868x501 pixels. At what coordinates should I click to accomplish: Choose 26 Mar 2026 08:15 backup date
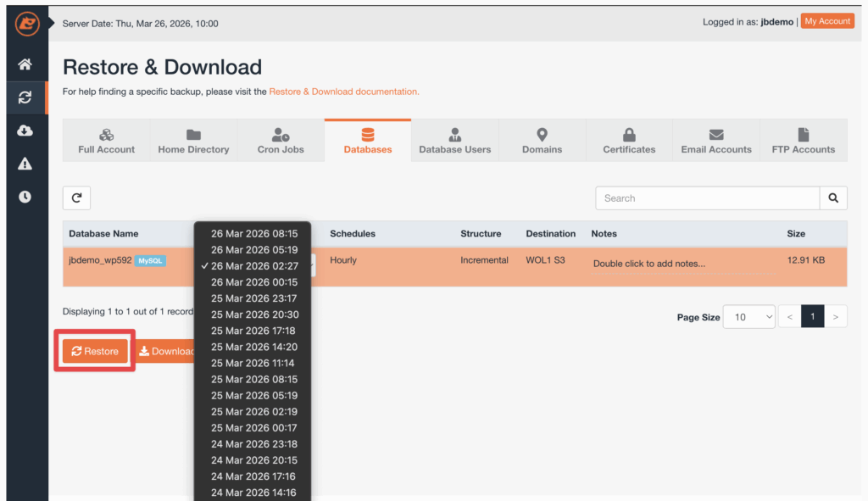tap(254, 234)
